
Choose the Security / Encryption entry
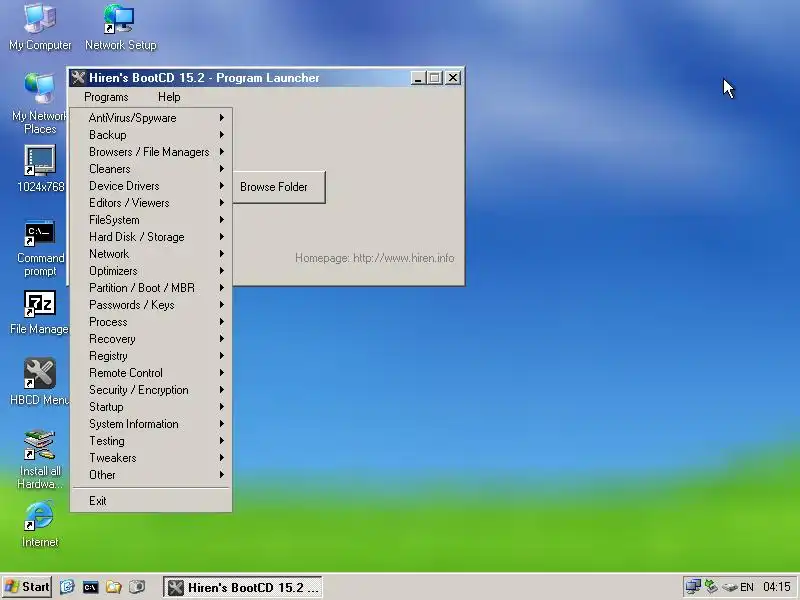151,390
